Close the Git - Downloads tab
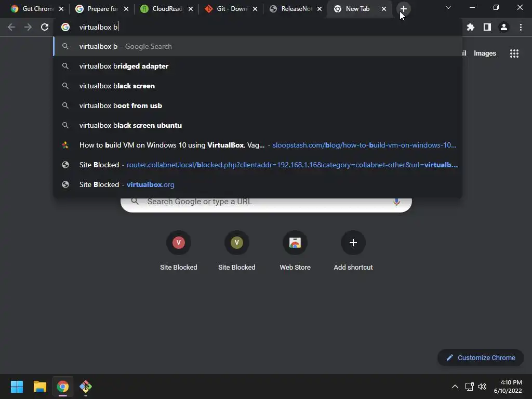This screenshot has width=532, height=399. pos(255,9)
